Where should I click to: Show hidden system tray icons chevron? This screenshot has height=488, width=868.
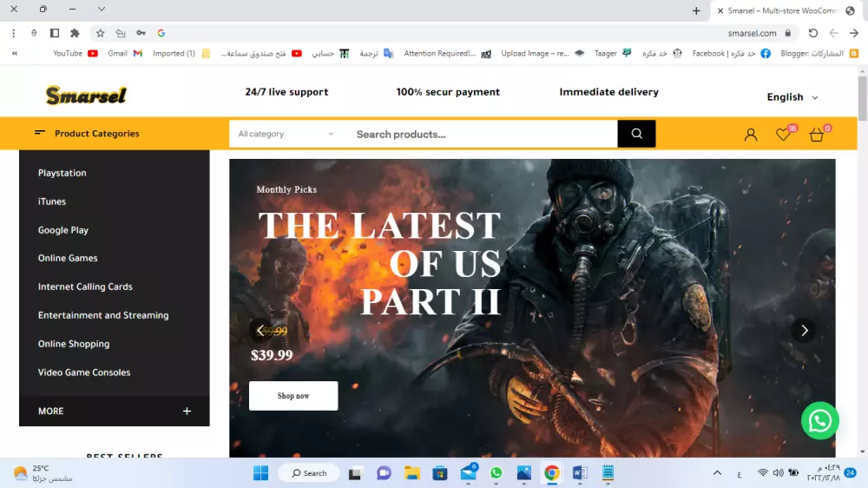[717, 473]
